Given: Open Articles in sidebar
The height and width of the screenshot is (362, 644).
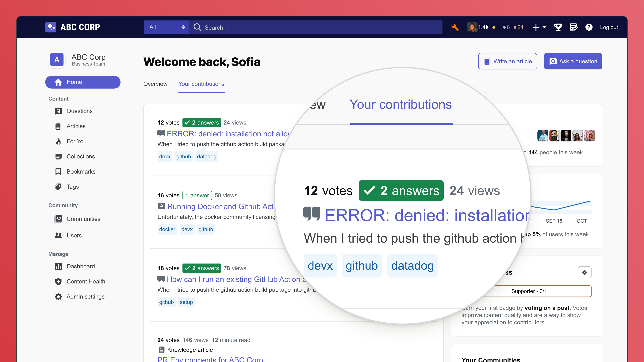Looking at the screenshot, I should (x=76, y=126).
